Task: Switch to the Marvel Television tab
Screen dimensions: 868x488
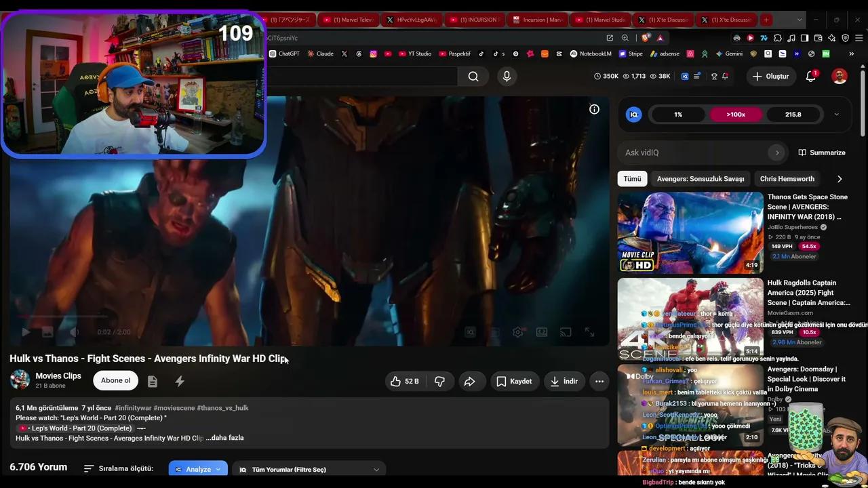Action: point(349,20)
